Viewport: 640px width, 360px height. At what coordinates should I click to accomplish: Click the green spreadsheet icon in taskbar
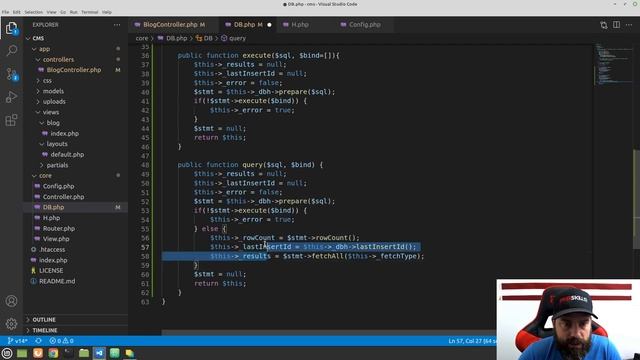coord(115,353)
